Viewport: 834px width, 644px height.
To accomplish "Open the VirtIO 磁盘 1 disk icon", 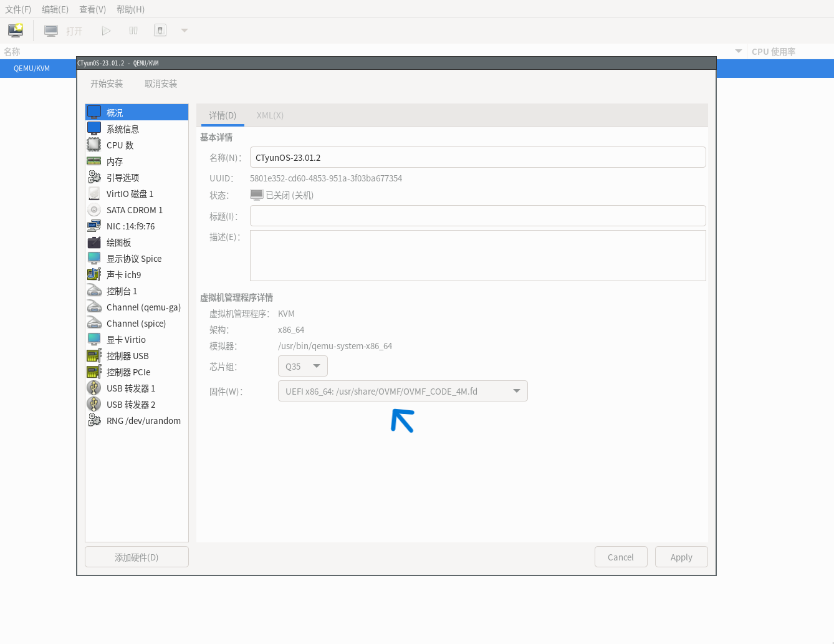I will pyautogui.click(x=94, y=194).
